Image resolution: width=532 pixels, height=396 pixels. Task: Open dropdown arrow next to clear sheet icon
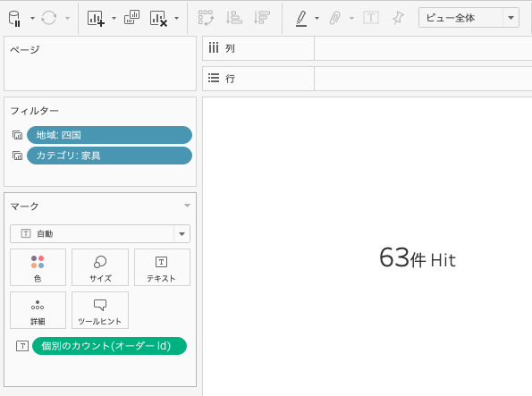point(176,18)
